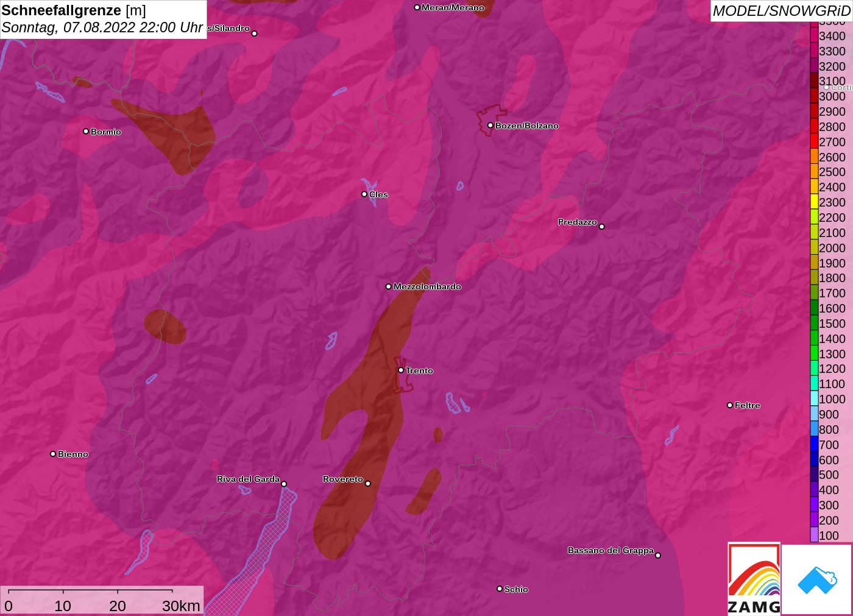Click the Predazzo label text
Viewport: 853px width, 616px height.
[578, 222]
